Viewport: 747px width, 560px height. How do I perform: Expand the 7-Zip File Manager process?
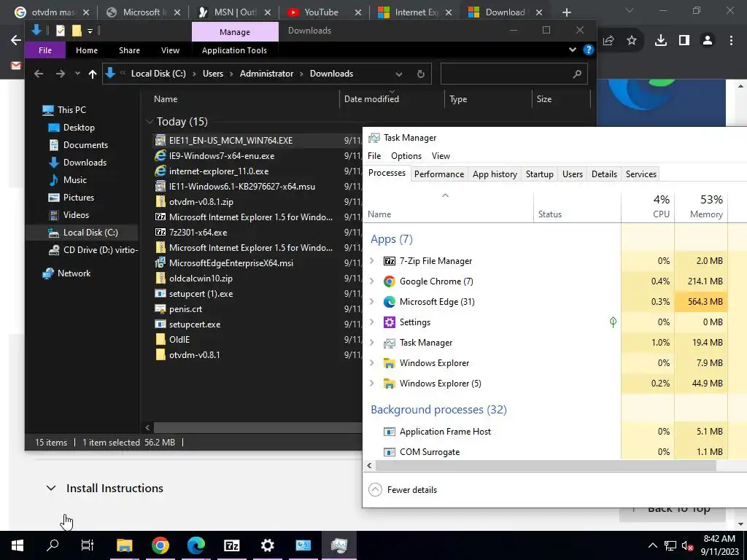pos(372,260)
